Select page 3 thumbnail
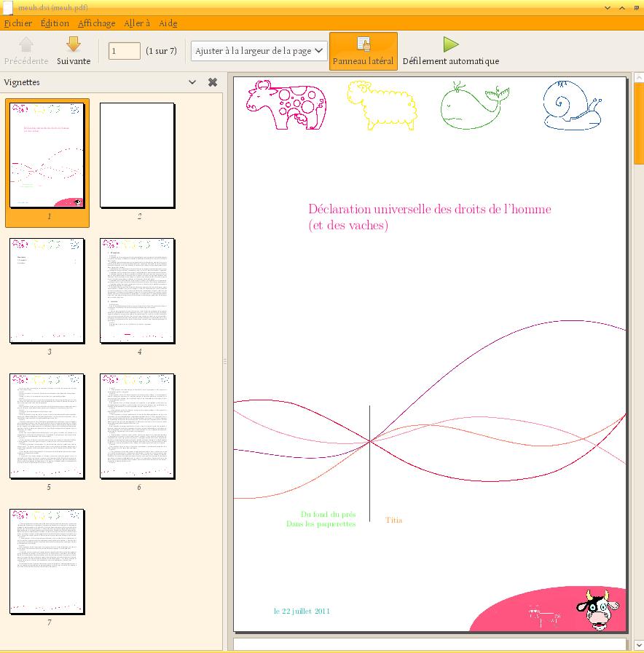The width and height of the screenshot is (644, 653). point(47,290)
